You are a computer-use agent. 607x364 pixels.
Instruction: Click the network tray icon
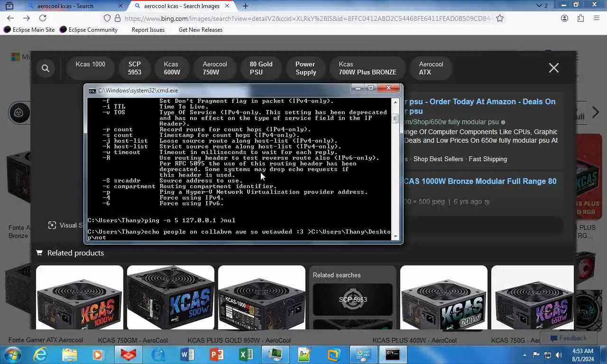548,355
